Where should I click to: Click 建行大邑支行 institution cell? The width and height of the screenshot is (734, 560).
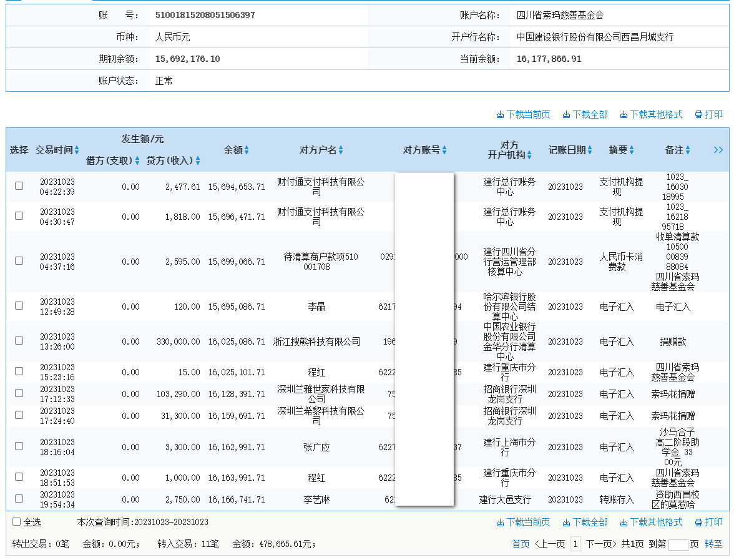pyautogui.click(x=505, y=499)
